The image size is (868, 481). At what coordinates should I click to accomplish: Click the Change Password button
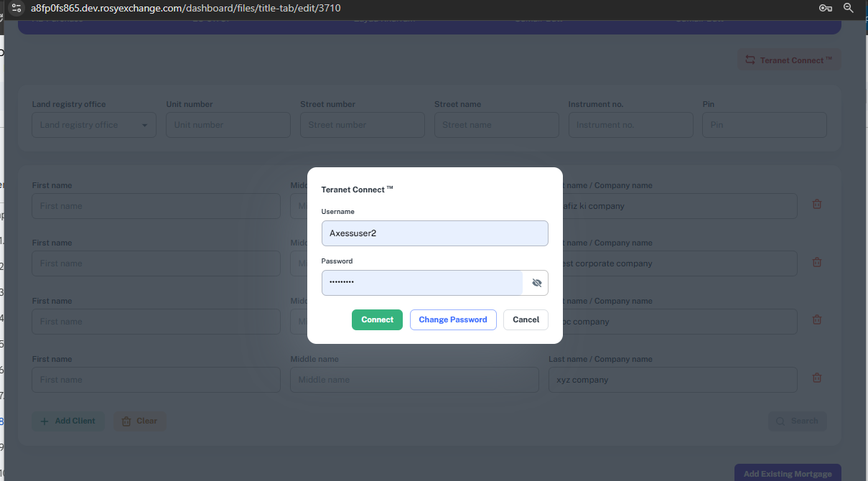coord(452,319)
